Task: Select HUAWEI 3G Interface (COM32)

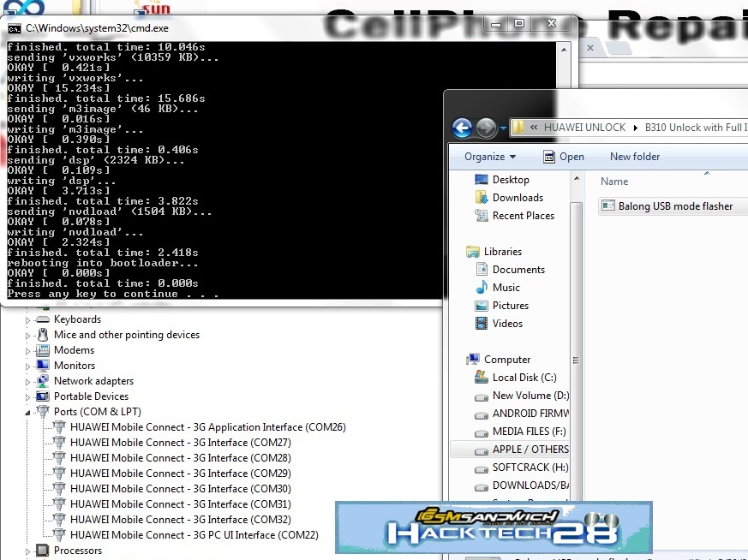Action: 180,520
